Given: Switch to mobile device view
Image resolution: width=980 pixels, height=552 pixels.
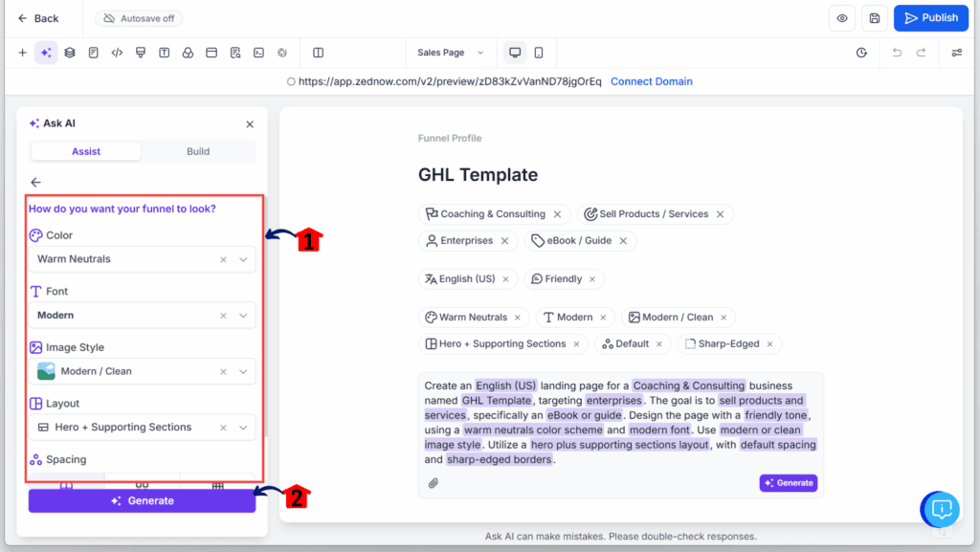Looking at the screenshot, I should tap(539, 53).
